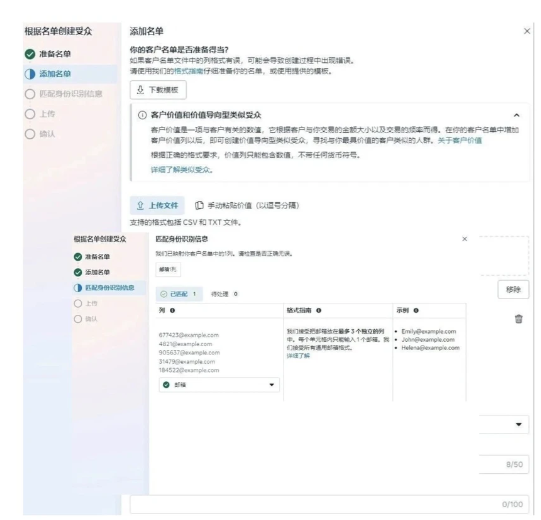Click the 677423@example.com entry
This screenshot has height=520, width=541.
(189, 335)
